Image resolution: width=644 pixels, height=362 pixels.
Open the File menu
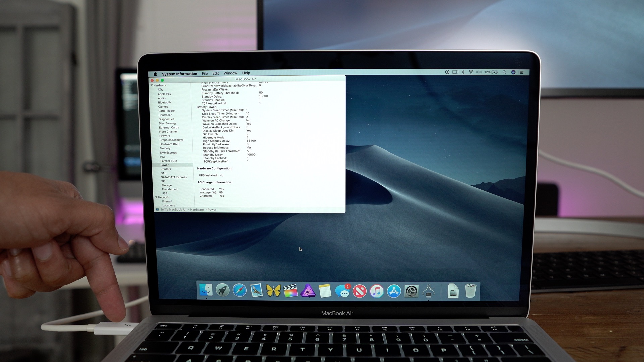(x=205, y=73)
